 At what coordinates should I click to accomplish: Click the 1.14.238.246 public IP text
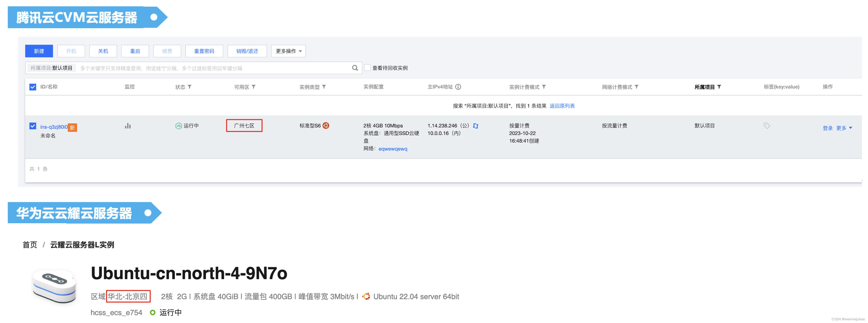[x=442, y=126]
